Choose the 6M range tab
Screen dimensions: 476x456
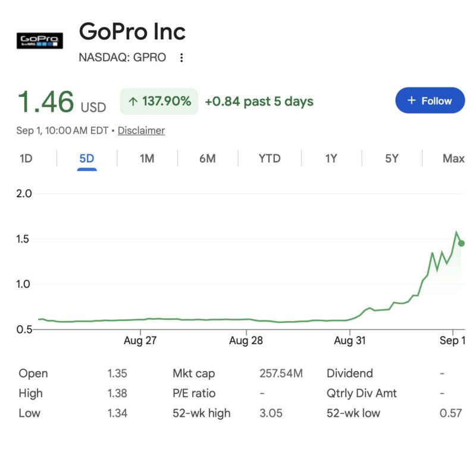click(x=208, y=158)
